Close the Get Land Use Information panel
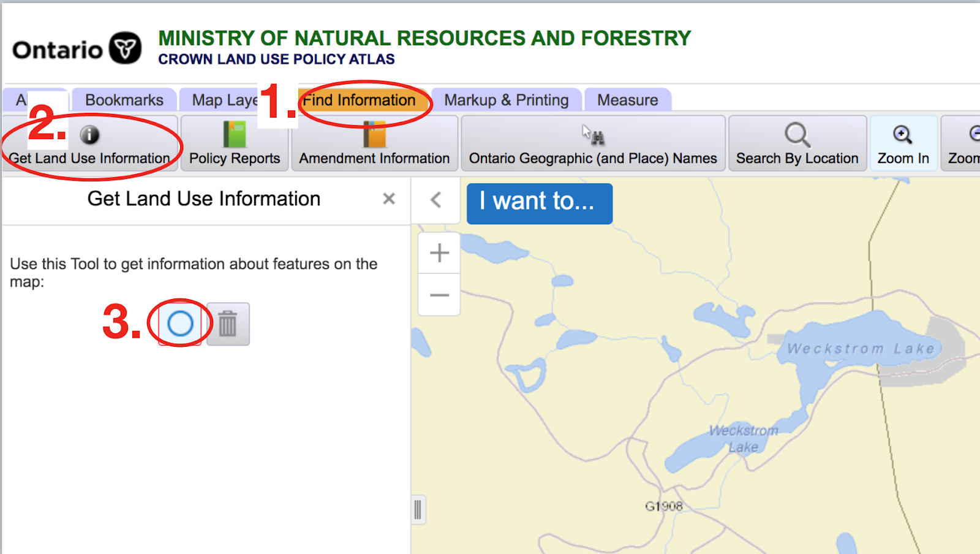 pyautogui.click(x=389, y=199)
